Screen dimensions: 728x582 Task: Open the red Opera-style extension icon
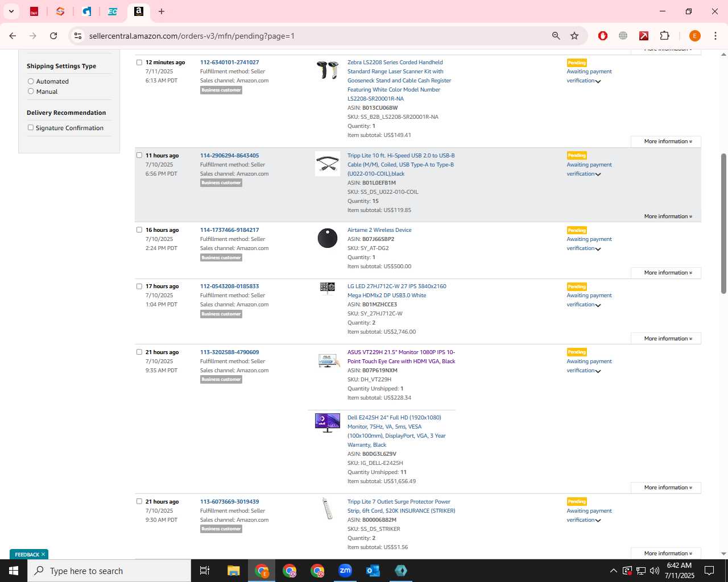click(x=603, y=36)
